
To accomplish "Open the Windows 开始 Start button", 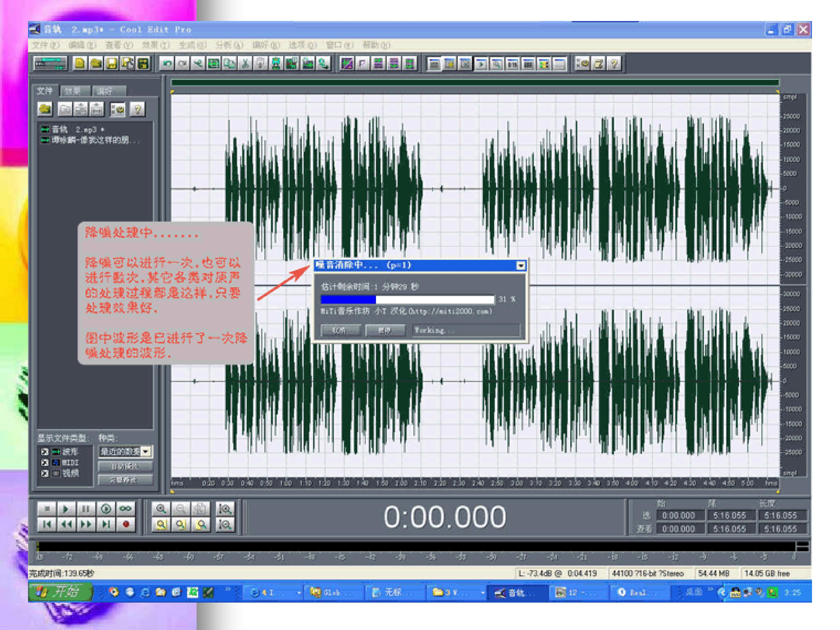I will [60, 591].
